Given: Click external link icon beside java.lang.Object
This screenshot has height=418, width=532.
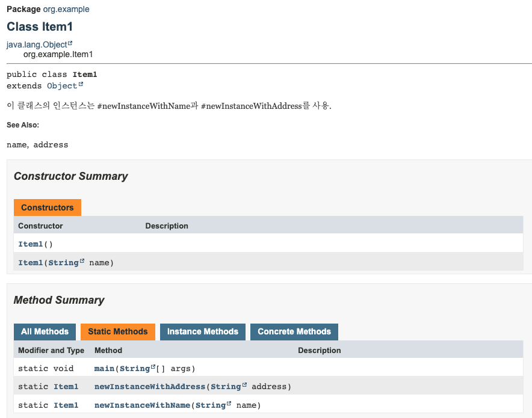Looking at the screenshot, I should 70,43.
